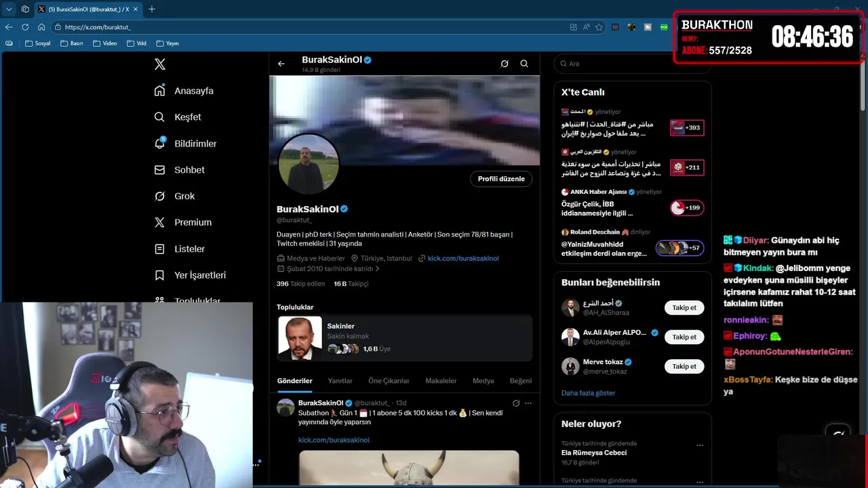Click Daha fazla göster link
Image resolution: width=868 pixels, height=488 pixels.
pos(588,393)
